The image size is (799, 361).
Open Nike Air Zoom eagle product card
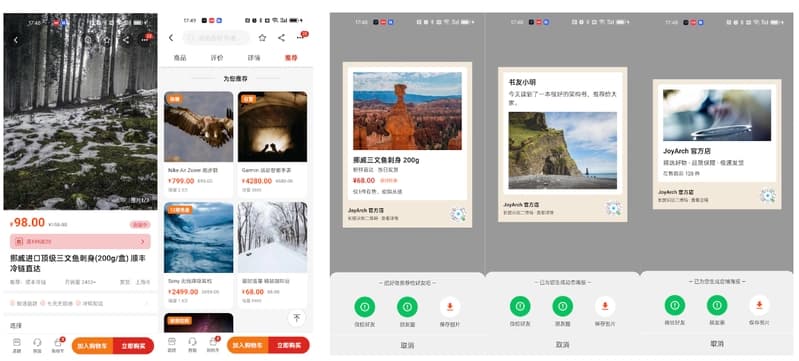(199, 144)
